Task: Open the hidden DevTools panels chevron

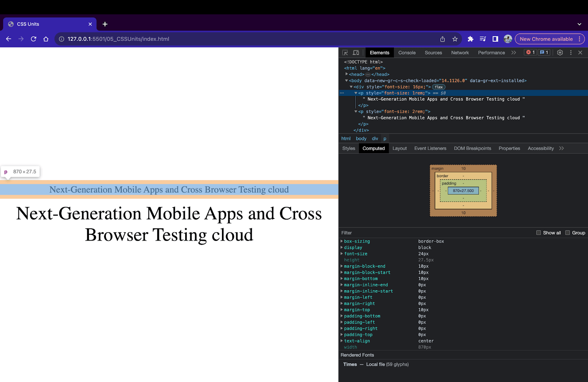Action: point(513,52)
